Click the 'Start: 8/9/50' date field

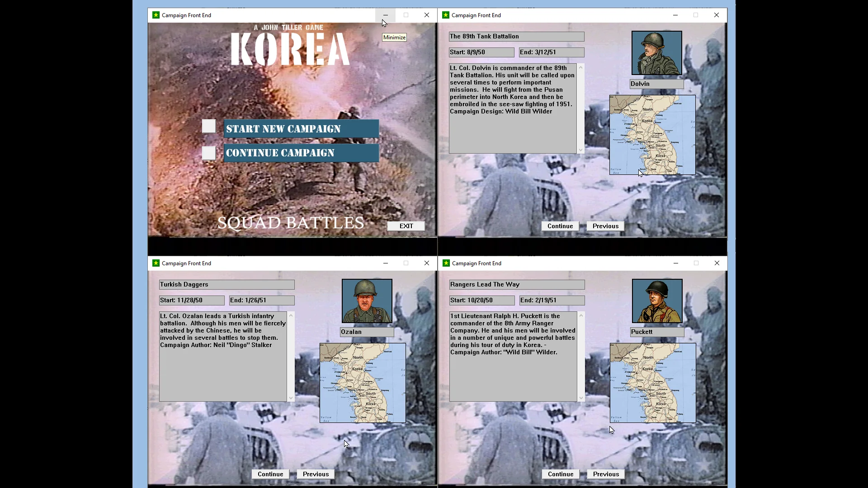tap(481, 52)
